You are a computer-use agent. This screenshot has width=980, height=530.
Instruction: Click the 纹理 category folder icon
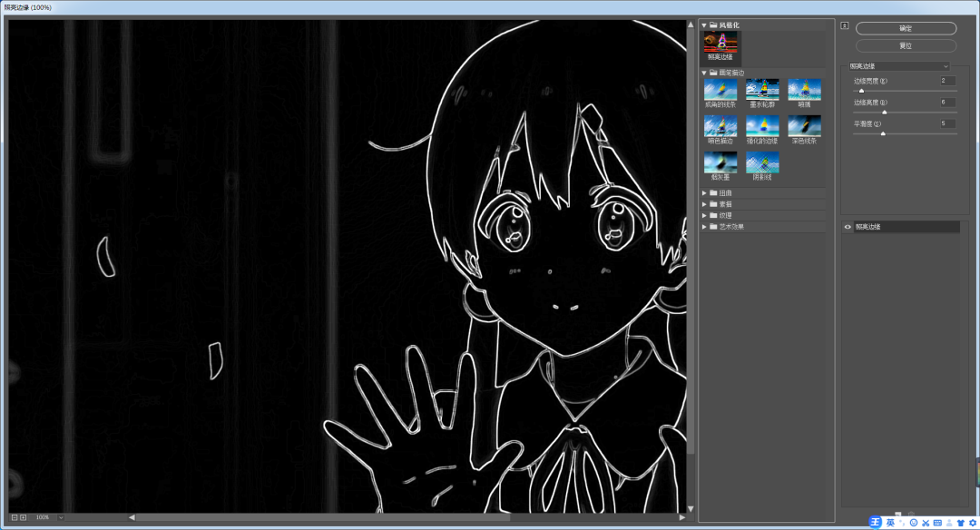coord(713,216)
